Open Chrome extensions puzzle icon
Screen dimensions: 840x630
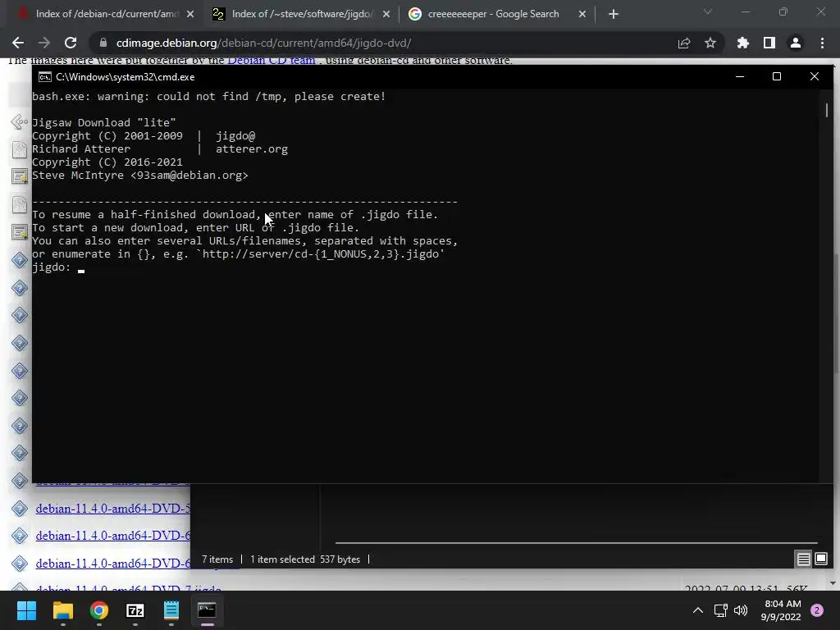coord(742,43)
